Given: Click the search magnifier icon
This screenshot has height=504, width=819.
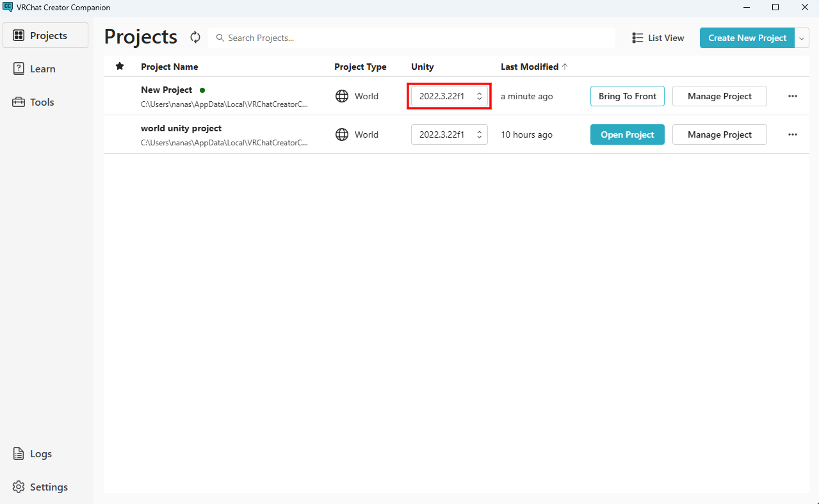Looking at the screenshot, I should pos(220,38).
